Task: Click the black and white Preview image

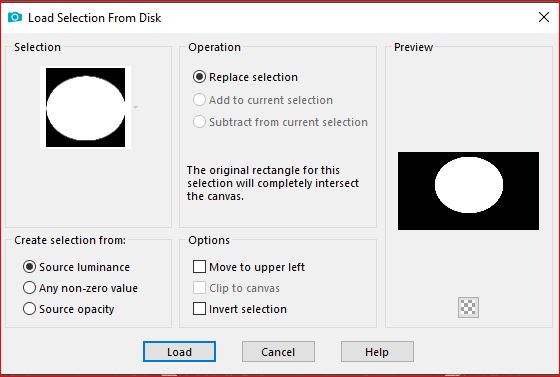Action: (468, 191)
